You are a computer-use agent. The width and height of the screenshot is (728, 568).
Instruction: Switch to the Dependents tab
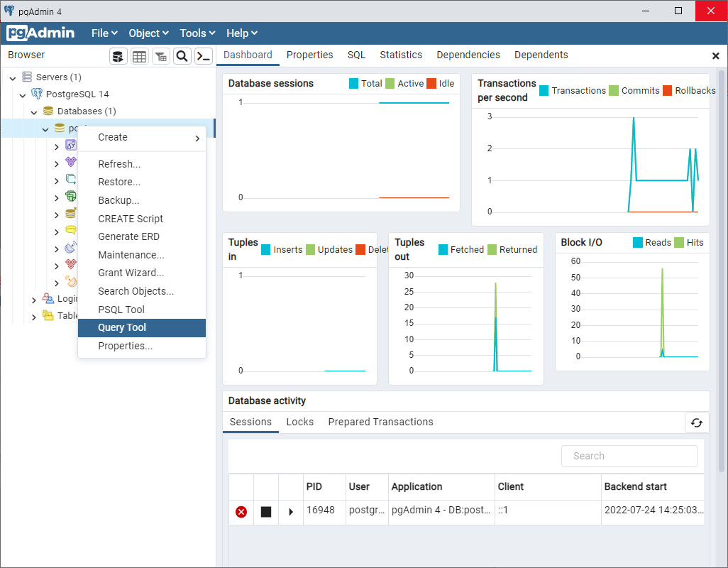pyautogui.click(x=541, y=55)
